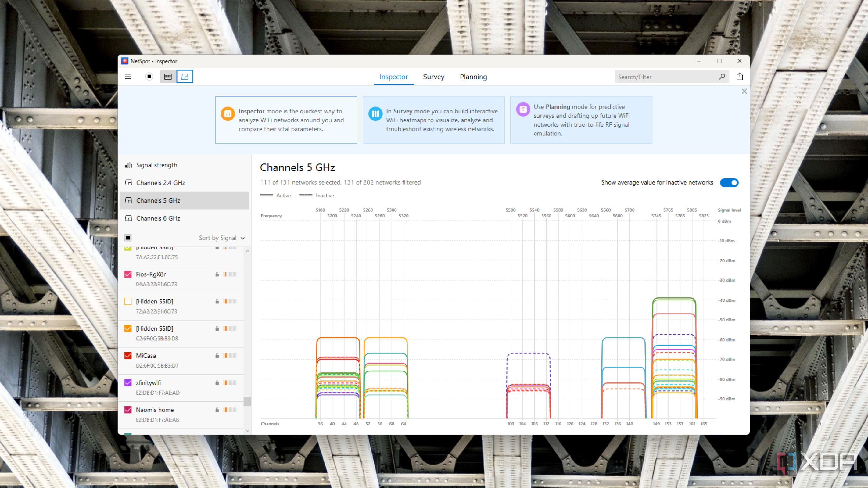
Task: Click the orange Inspector mode icon
Action: click(228, 113)
